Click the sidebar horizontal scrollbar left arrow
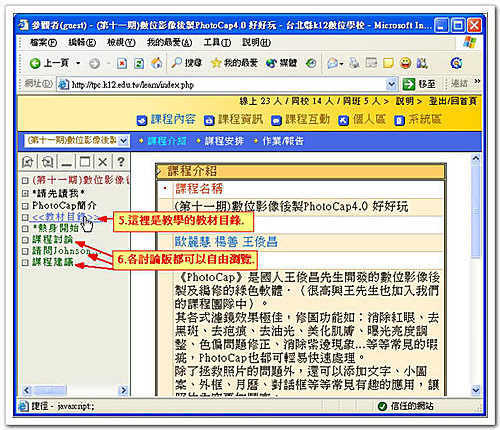Viewport: 500px width, 430px height. tap(27, 390)
